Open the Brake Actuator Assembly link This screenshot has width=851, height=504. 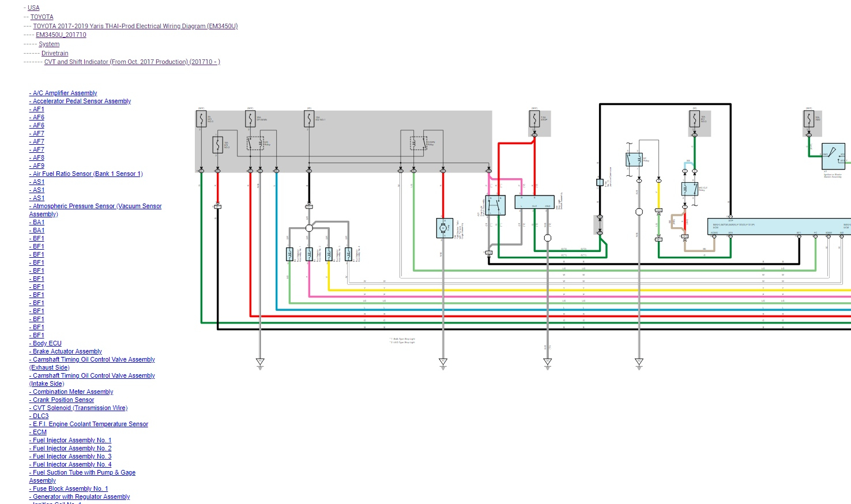click(x=66, y=351)
